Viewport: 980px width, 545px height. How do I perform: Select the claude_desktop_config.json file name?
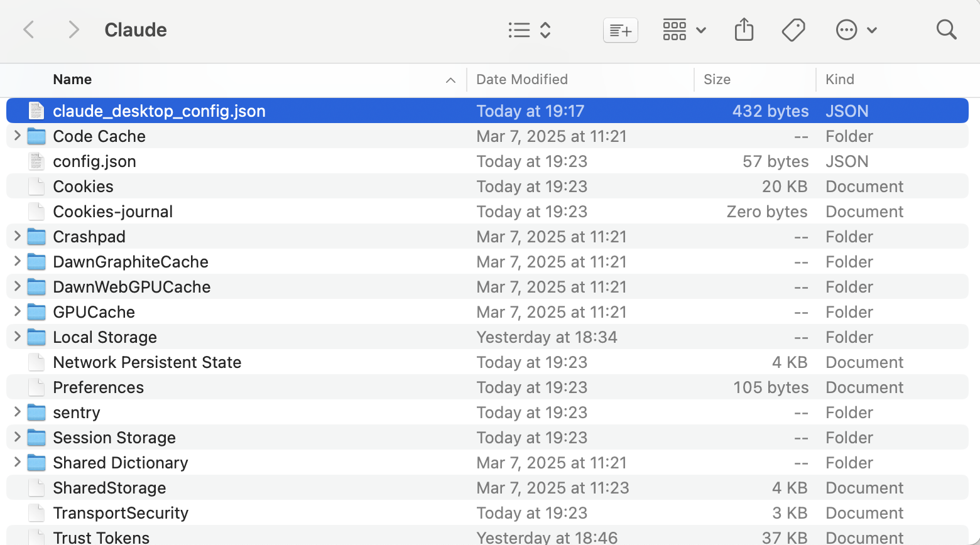(x=159, y=111)
